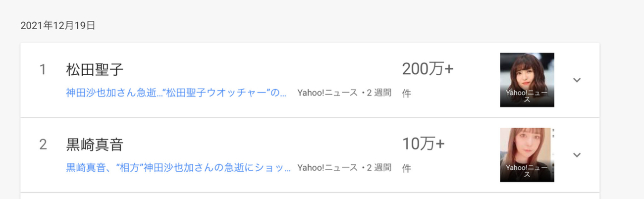Click Yahoo!ニュース source text beside 松田聖子 article
The width and height of the screenshot is (644, 199).
327,93
